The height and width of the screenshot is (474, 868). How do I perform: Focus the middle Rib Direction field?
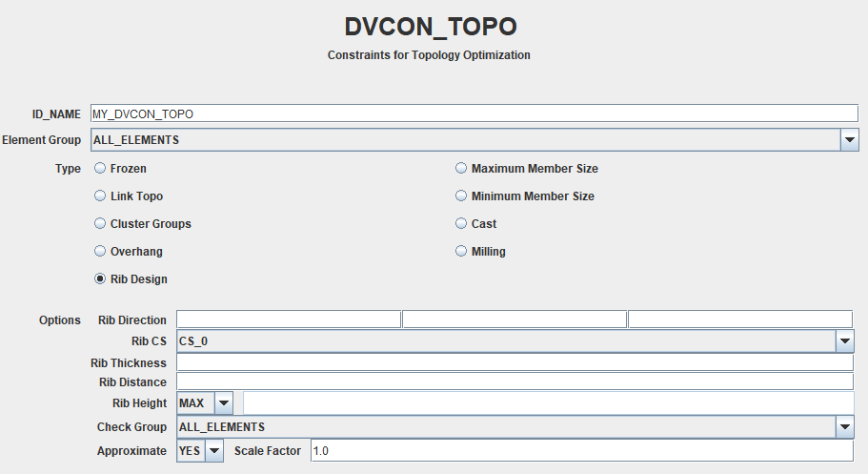[514, 319]
